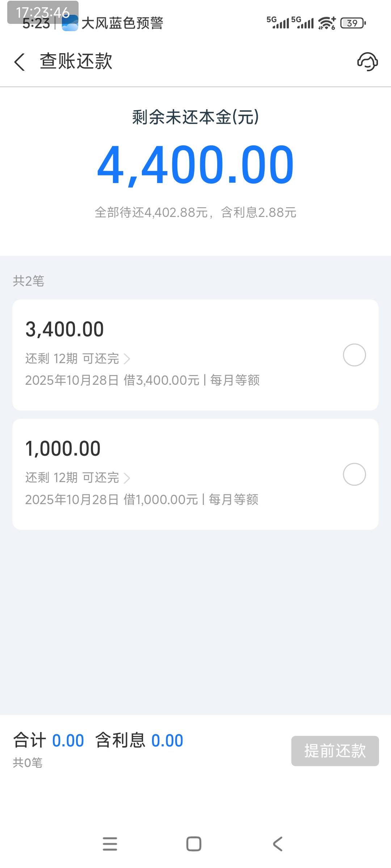Tap the back arrow beside 查账还款

point(20,62)
